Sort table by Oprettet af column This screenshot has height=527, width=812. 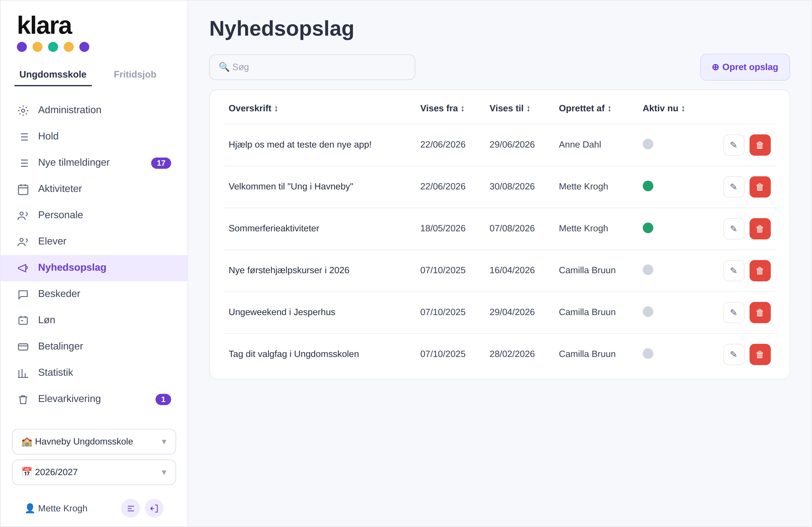(585, 108)
